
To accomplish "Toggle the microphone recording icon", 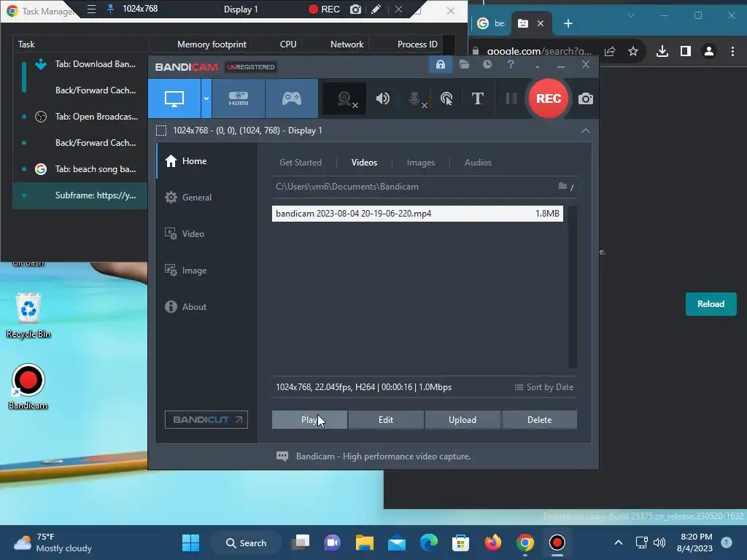I will point(415,98).
